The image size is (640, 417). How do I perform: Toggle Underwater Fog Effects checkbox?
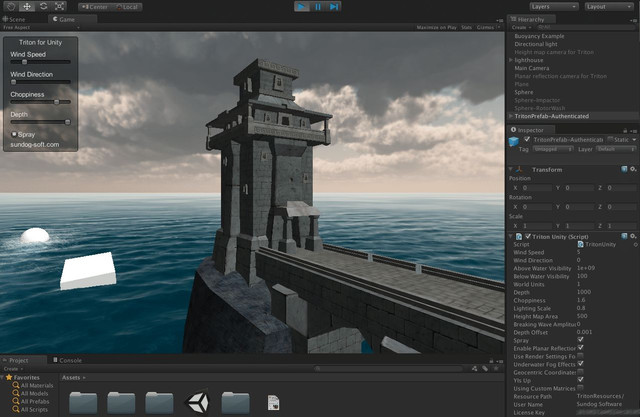[580, 364]
